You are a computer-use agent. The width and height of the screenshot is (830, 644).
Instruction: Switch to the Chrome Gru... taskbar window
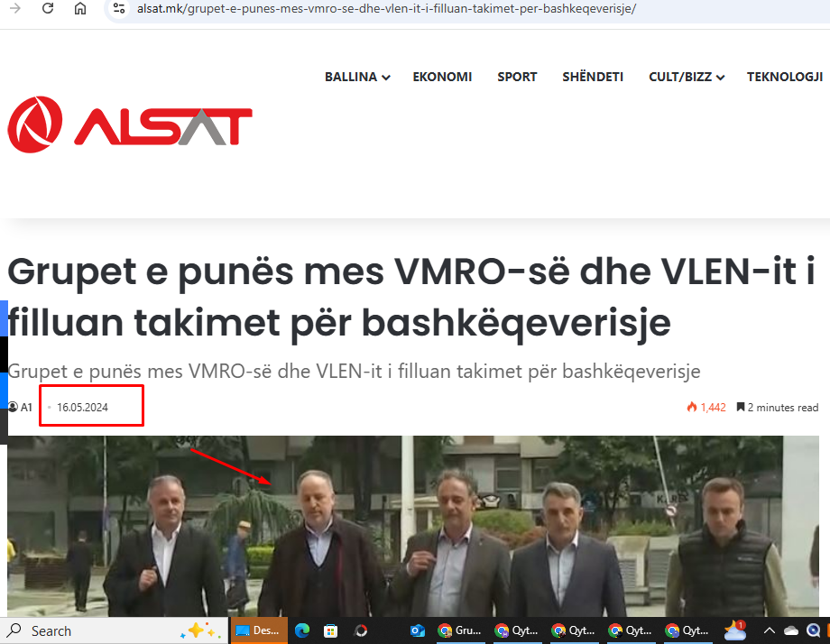[x=460, y=630]
